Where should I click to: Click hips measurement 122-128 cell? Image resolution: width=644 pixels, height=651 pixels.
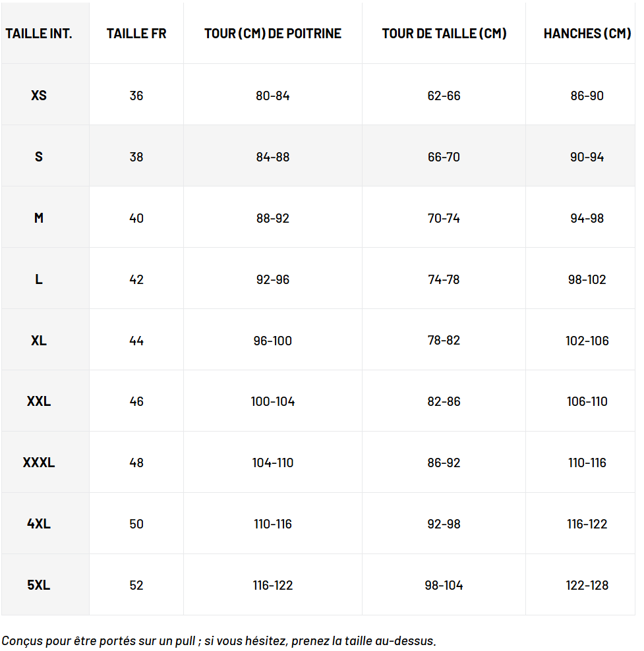(x=587, y=585)
